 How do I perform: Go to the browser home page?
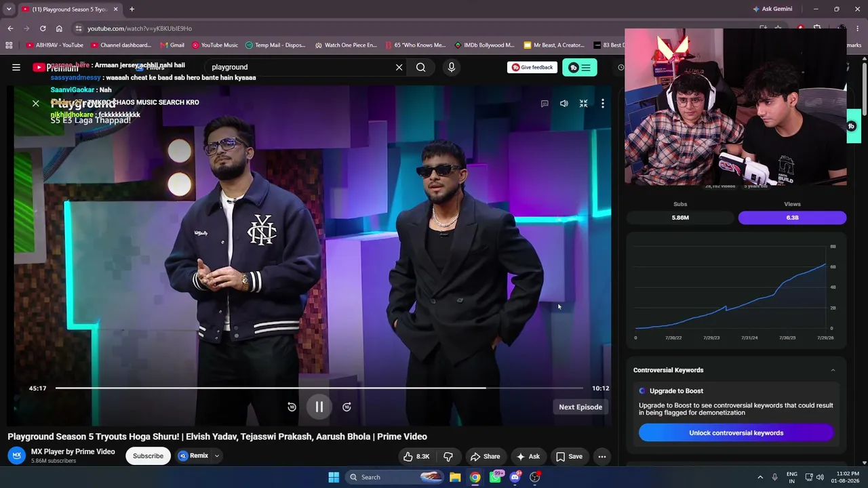(x=59, y=28)
